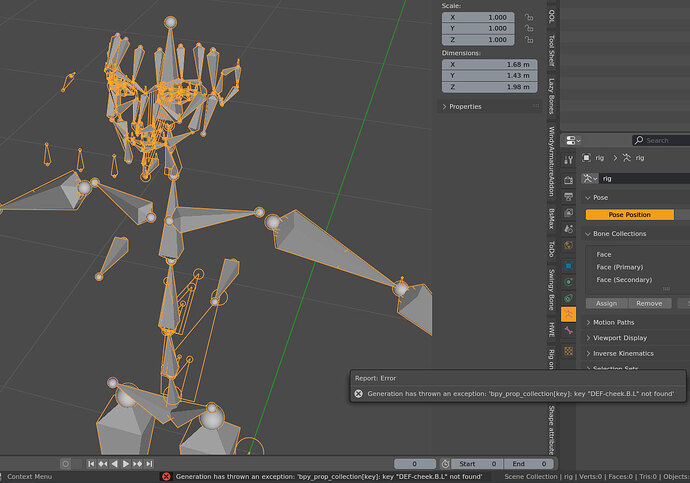Collapse the Pose panel
Image resolution: width=690 pixels, height=483 pixels.
587,198
